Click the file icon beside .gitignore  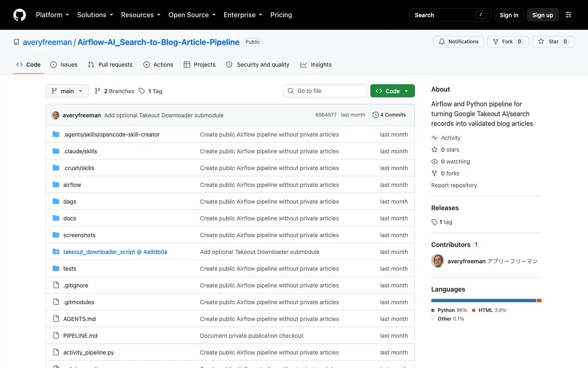[x=56, y=285]
